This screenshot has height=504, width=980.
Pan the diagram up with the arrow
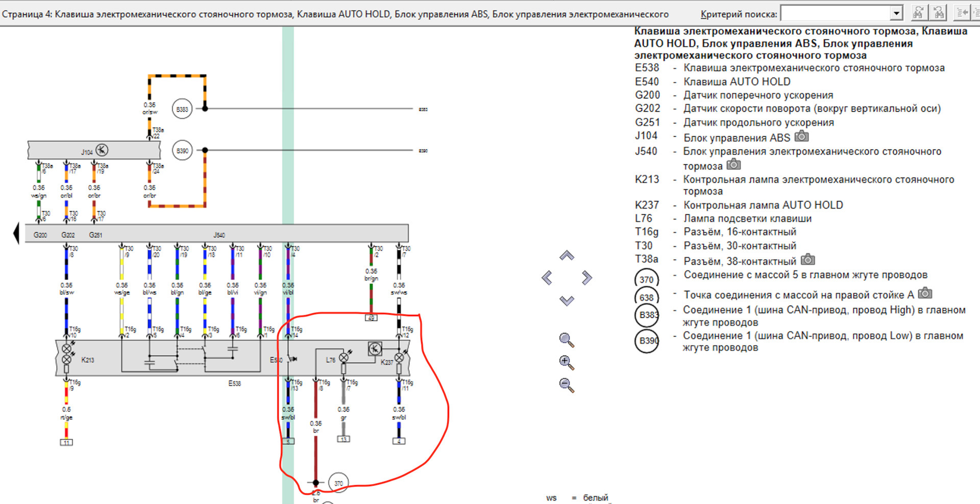(567, 256)
